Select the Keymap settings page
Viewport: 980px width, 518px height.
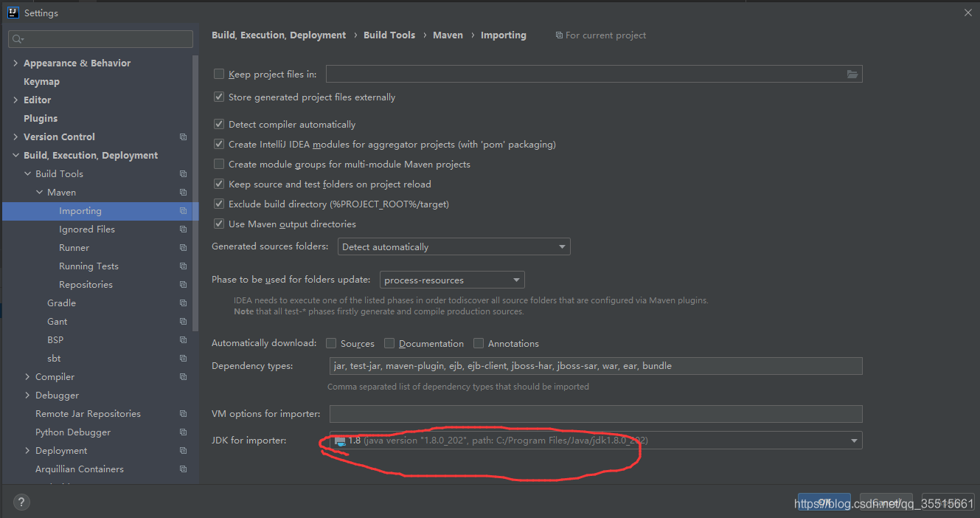41,81
